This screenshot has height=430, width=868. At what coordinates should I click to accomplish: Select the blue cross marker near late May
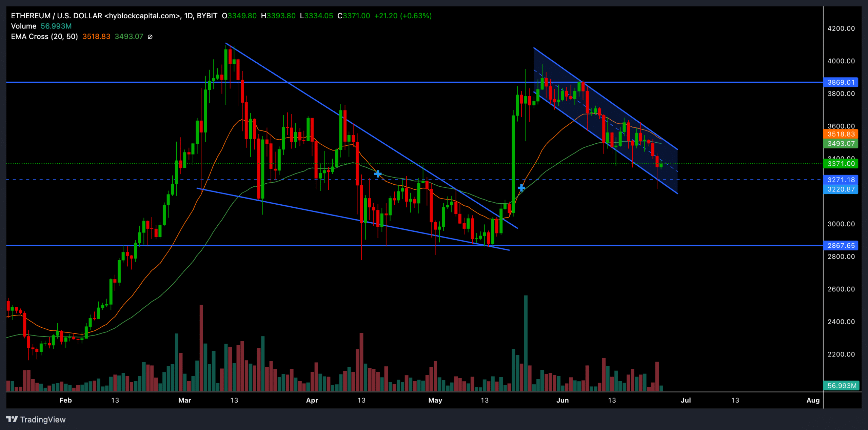point(521,188)
